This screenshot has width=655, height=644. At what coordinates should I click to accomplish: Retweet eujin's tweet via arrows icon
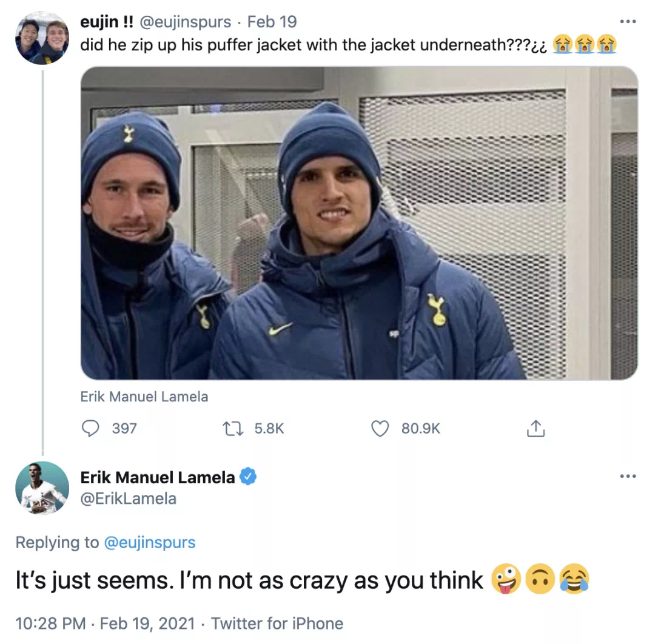click(233, 429)
